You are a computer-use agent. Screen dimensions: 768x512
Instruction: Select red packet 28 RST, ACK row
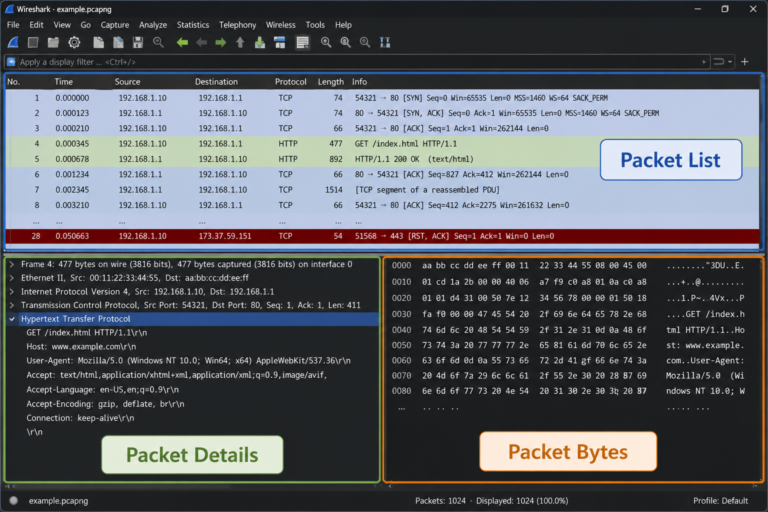pyautogui.click(x=382, y=236)
